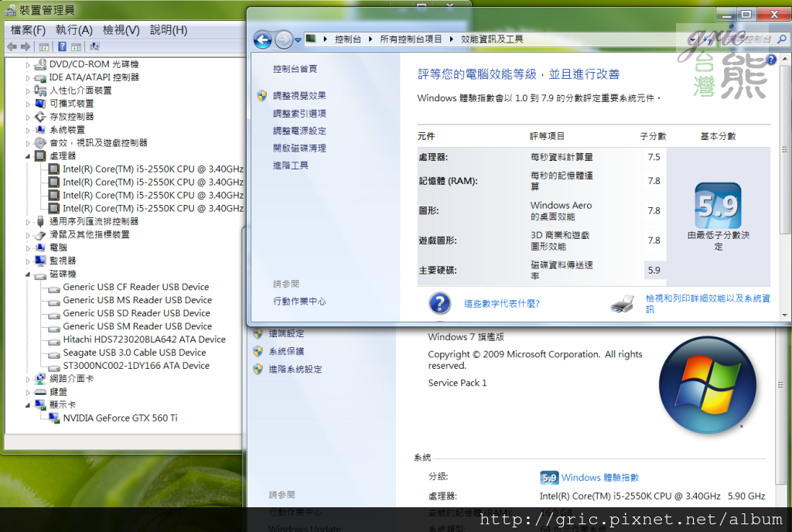Image resolution: width=792 pixels, height=532 pixels.
Task: Click 效能資訊及工具 in the address breadcrumb
Action: click(x=492, y=39)
